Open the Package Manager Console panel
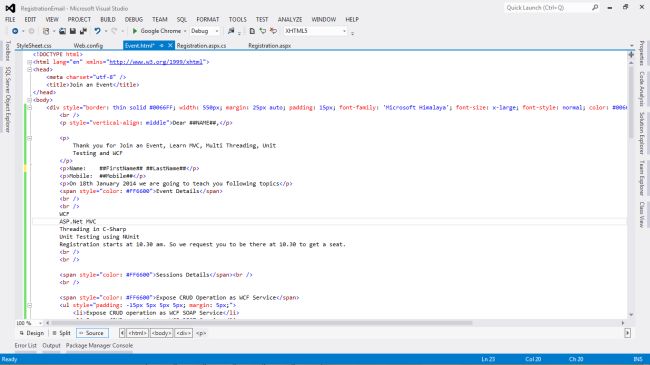The image size is (650, 365). tap(99, 346)
